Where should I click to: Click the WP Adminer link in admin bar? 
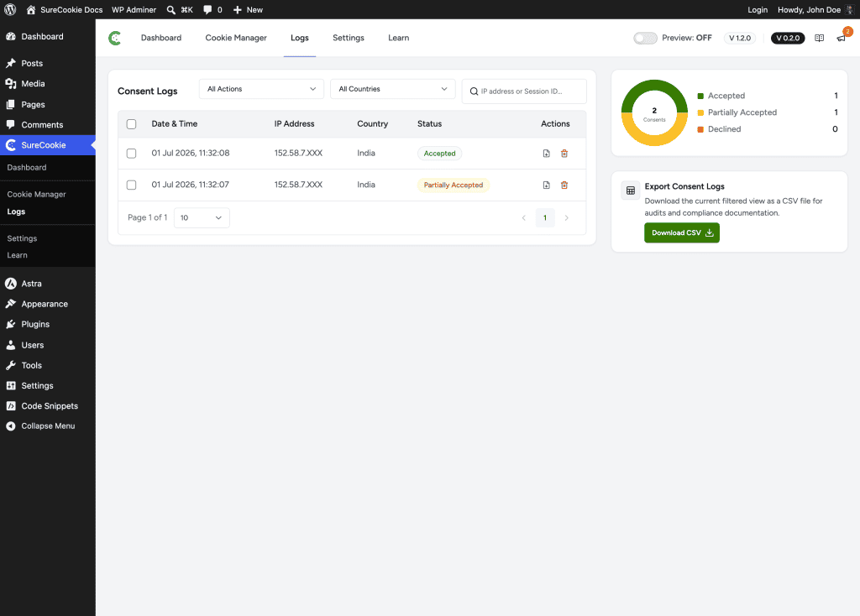pyautogui.click(x=134, y=10)
